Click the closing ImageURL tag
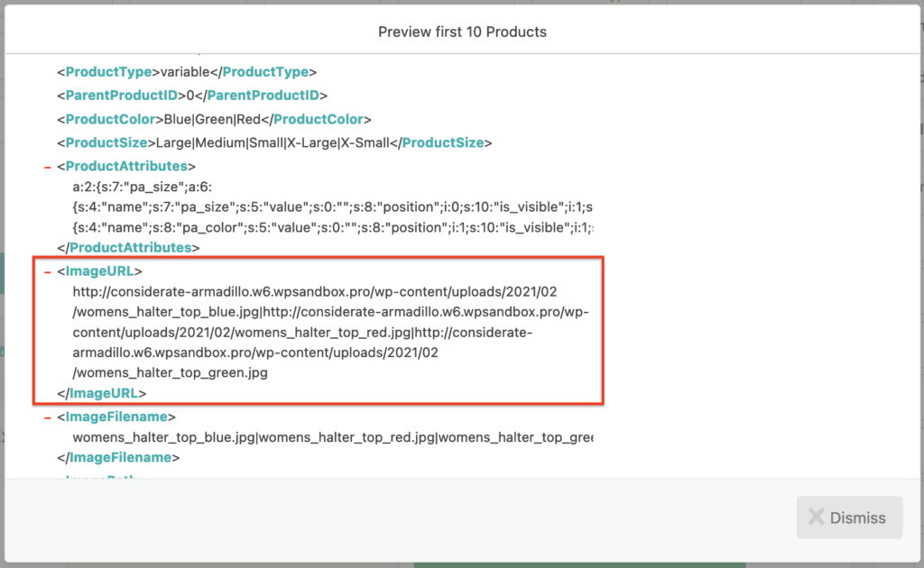Viewport: 924px width, 568px height. (x=102, y=393)
